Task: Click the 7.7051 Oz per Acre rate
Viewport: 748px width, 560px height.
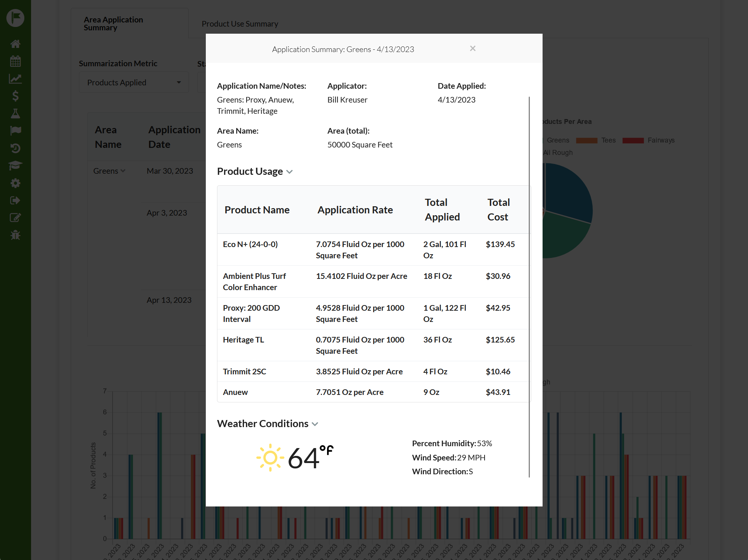Action: [350, 392]
